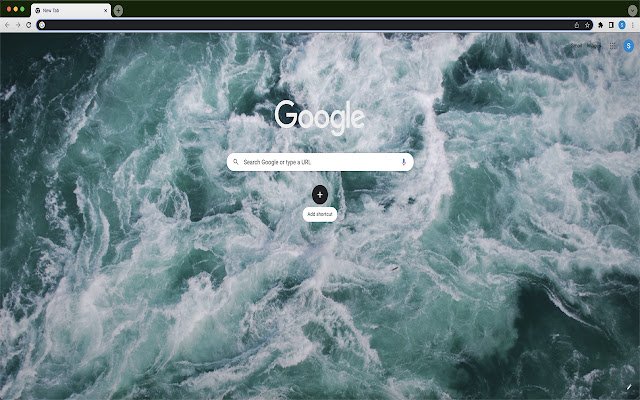Expand the tab search dropdown arrow
This screenshot has height=400, width=640.
632,10
